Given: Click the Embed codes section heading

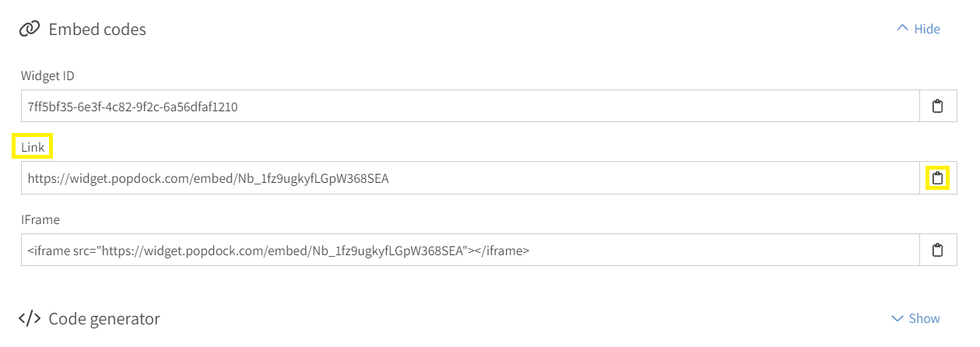Looking at the screenshot, I should [x=97, y=29].
